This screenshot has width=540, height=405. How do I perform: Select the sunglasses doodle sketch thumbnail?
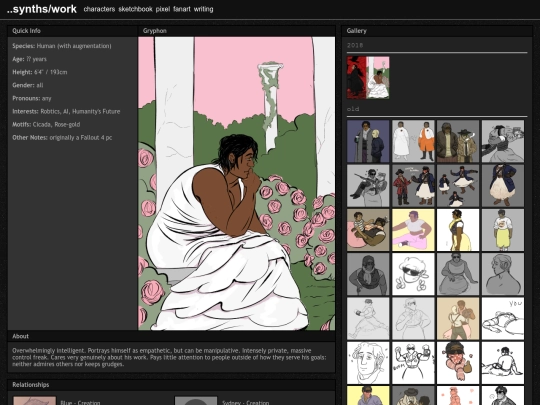pos(413,274)
